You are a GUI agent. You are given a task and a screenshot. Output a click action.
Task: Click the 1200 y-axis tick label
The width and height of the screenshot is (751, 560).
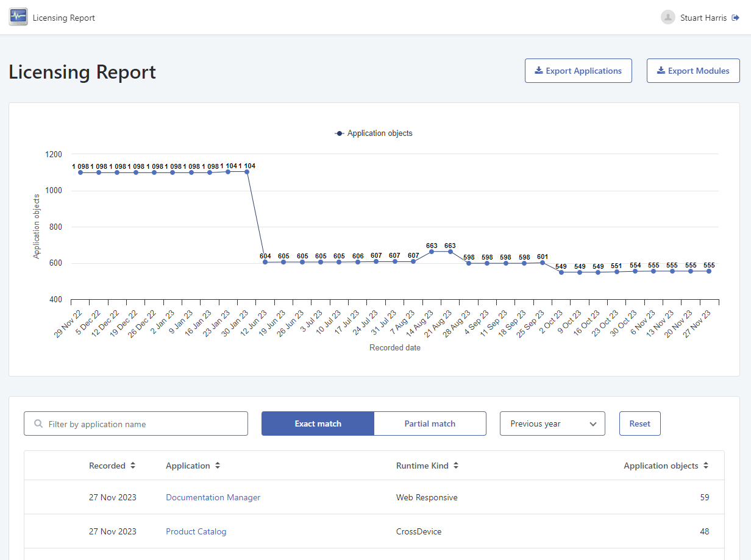click(54, 154)
